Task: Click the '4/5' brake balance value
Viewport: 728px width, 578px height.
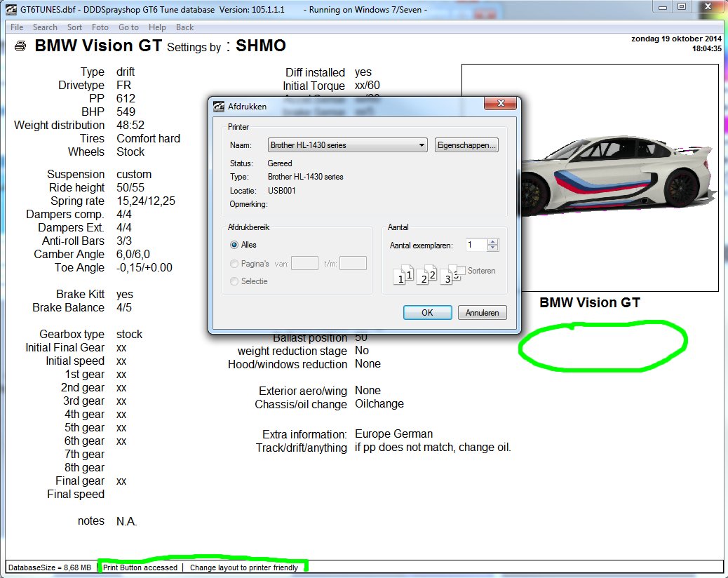Action: pos(124,308)
